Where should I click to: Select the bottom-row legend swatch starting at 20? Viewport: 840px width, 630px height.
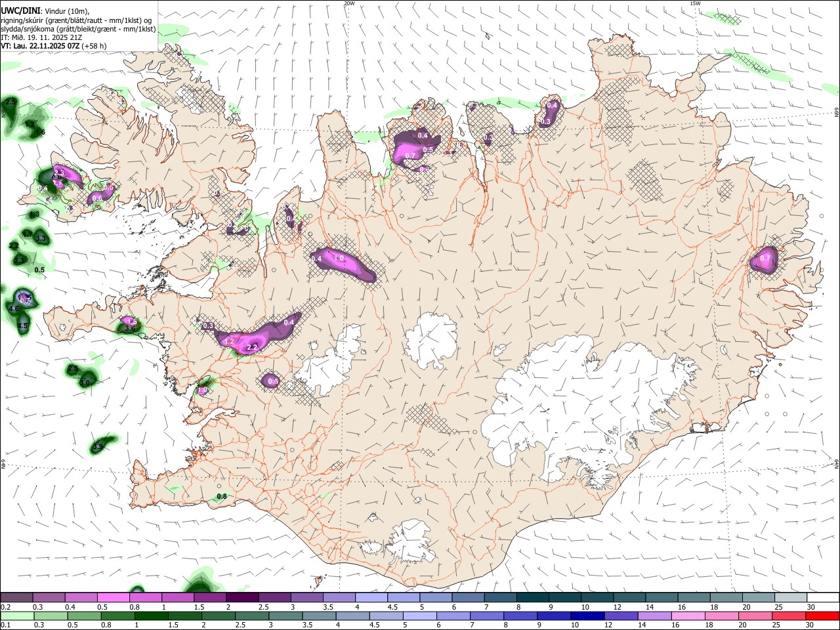point(755,616)
